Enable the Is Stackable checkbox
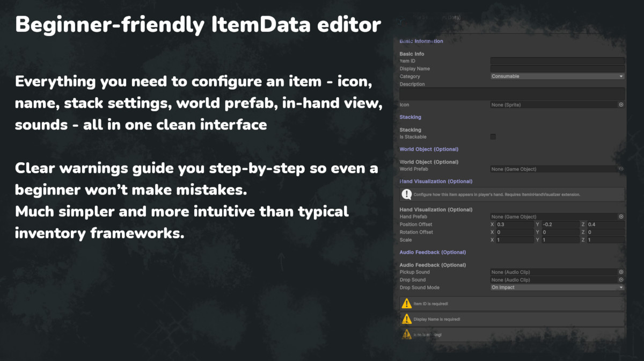The image size is (644, 361). tap(493, 137)
